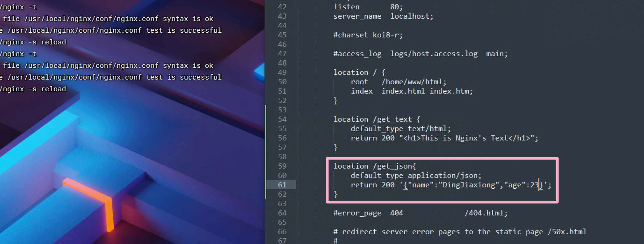Click "DingJiaxiong" value in JSON string
Image resolution: width=644 pixels, height=244 pixels.
pos(469,185)
